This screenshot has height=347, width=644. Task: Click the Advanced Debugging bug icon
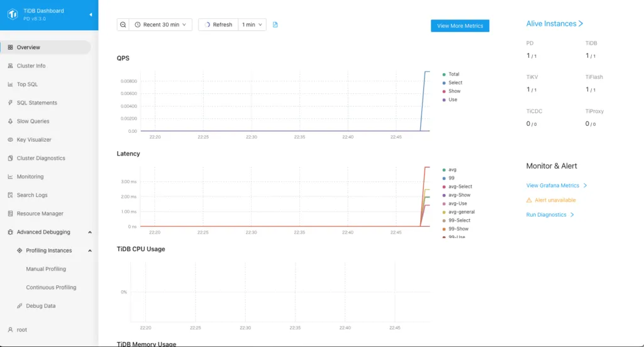coord(10,232)
